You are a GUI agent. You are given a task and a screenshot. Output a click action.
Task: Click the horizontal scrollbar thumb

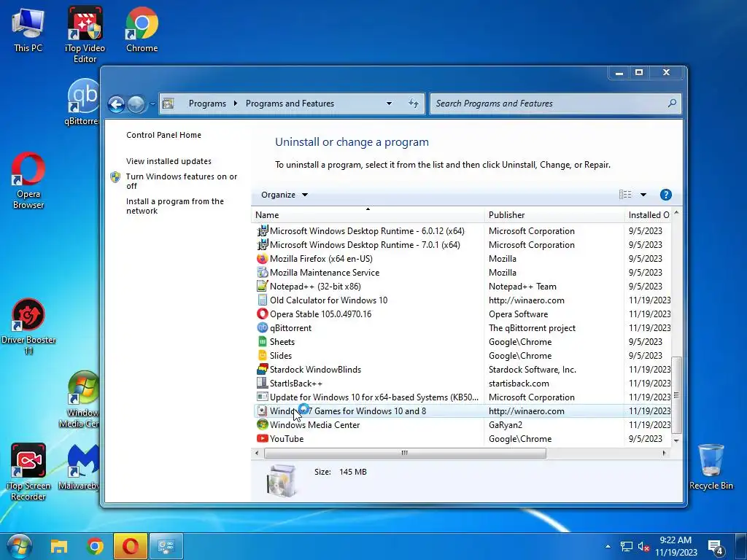point(405,453)
